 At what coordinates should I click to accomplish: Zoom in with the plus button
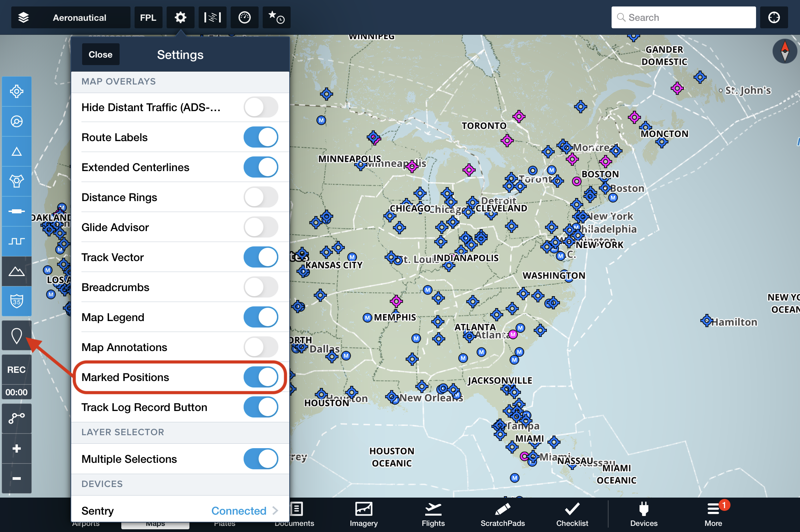click(17, 449)
